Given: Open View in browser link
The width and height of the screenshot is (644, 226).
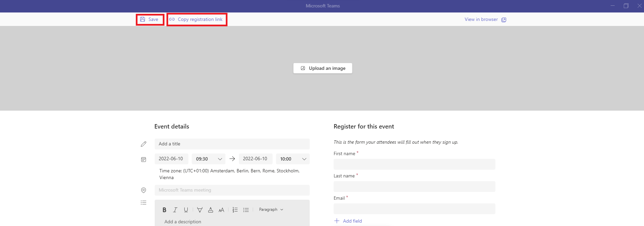Looking at the screenshot, I should point(481,20).
